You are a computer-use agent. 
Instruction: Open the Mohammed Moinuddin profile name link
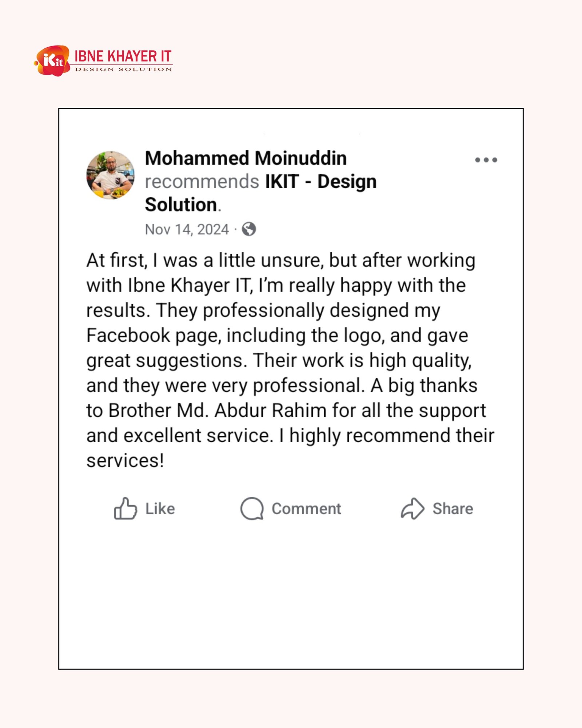pyautogui.click(x=246, y=158)
